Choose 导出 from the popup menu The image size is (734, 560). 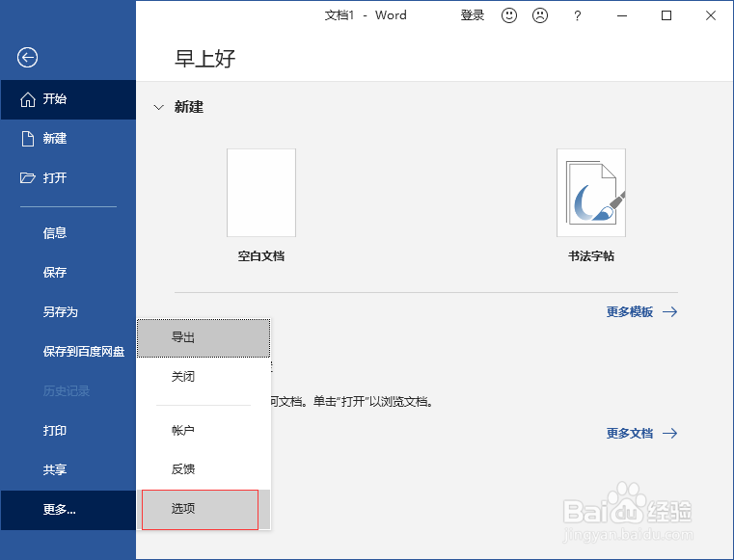(x=204, y=337)
